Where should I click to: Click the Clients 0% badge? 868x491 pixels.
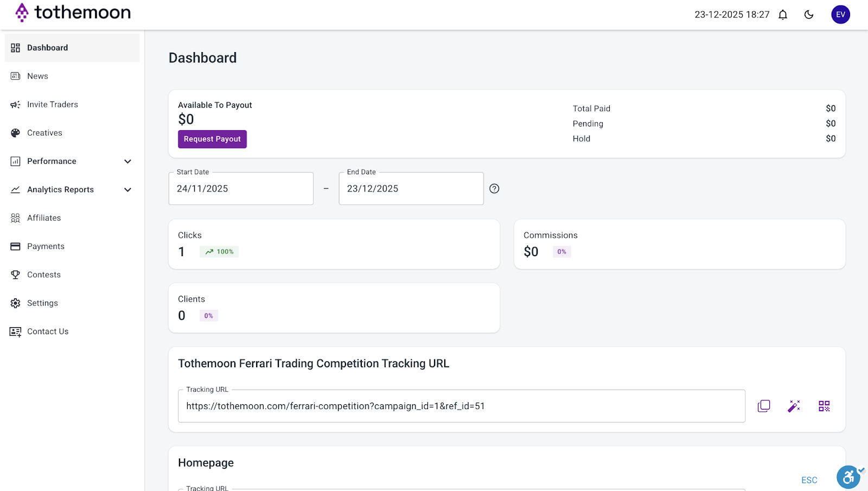[x=209, y=316]
